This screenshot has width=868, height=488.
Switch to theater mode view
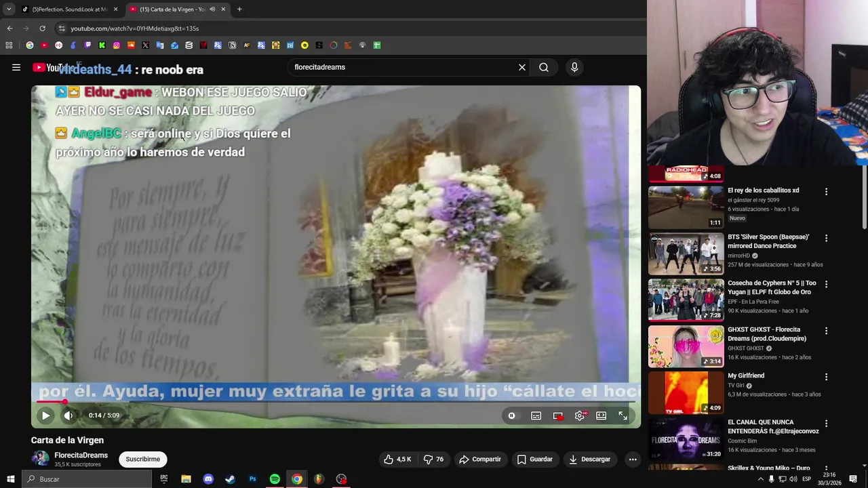pyautogui.click(x=601, y=415)
